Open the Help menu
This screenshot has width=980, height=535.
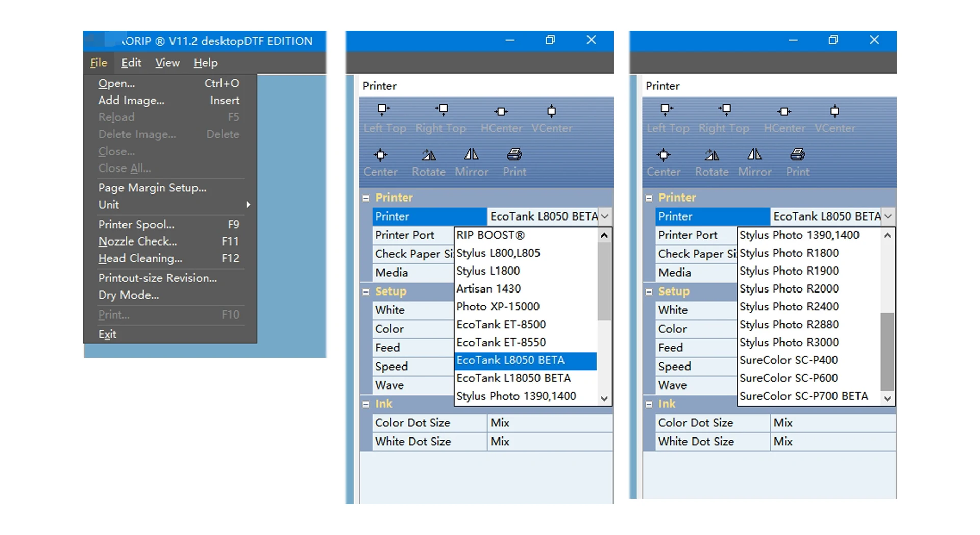point(206,63)
